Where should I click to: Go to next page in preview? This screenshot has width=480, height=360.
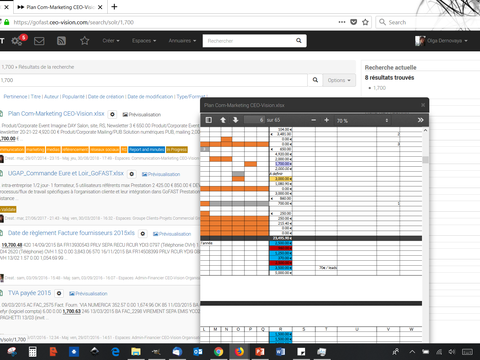tap(236, 120)
